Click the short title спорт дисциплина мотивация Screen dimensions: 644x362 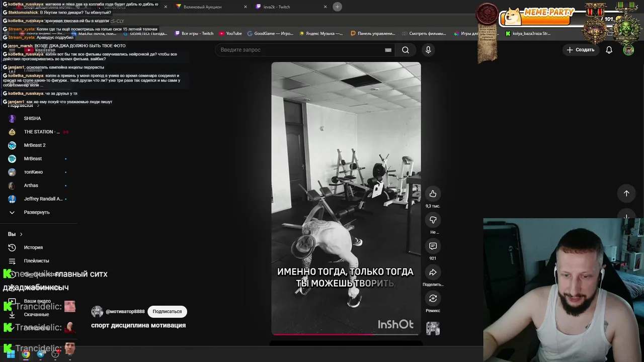point(138,325)
